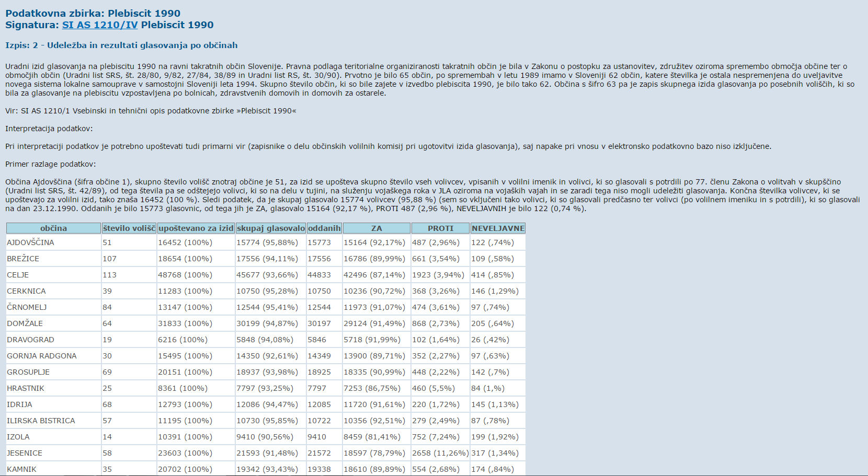The image size is (868, 476).
Task: Click the 'Podatkovna zbirka: Plebiscit 1990' heading
Action: point(93,14)
